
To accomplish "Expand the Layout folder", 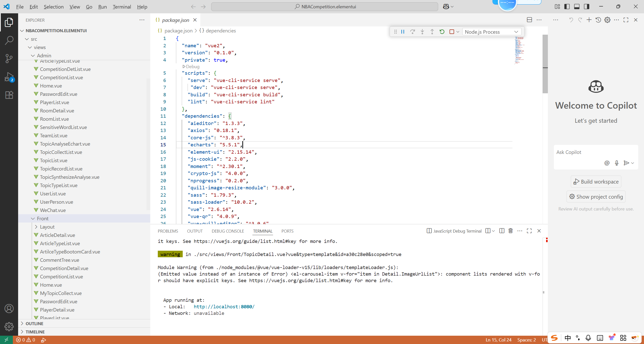I will (x=36, y=227).
